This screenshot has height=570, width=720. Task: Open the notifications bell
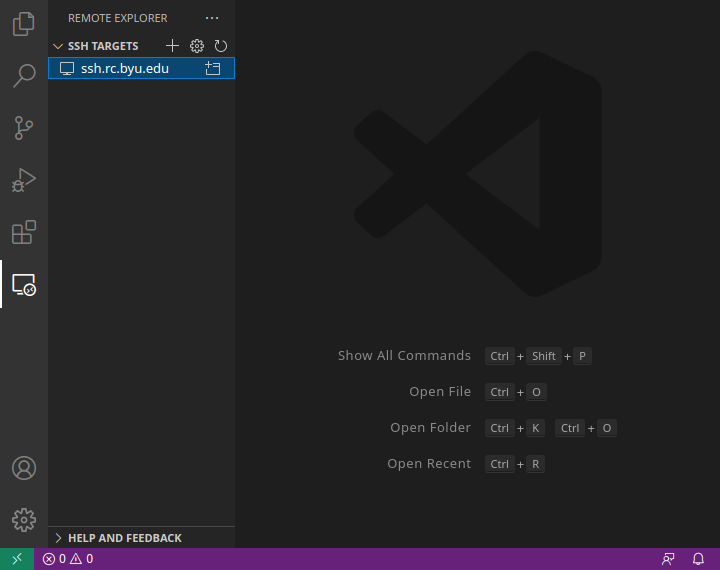[698, 559]
